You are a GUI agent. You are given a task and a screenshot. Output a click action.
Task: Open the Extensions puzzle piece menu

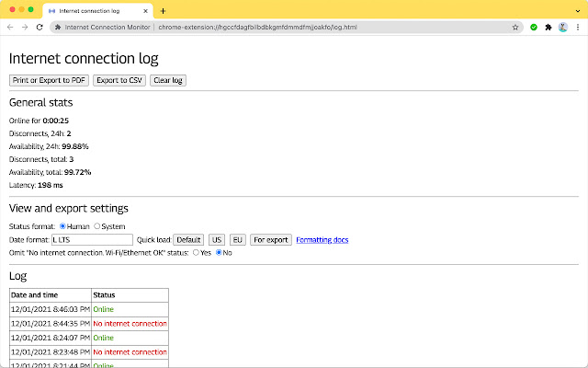pos(548,28)
